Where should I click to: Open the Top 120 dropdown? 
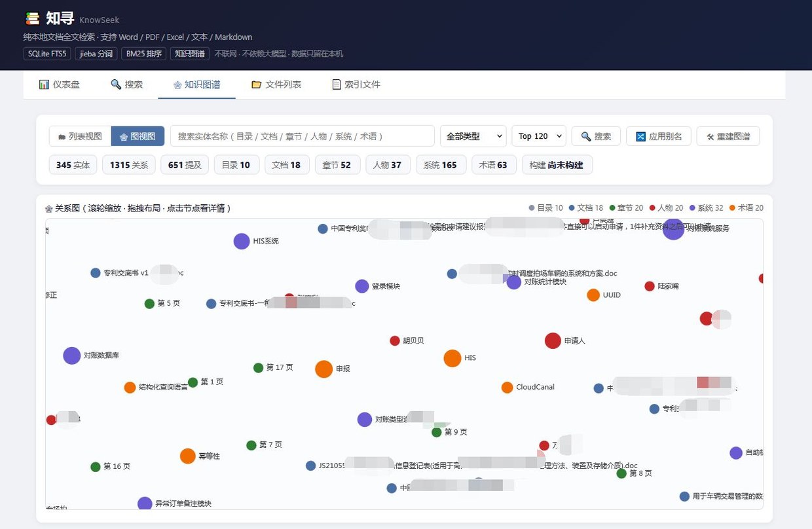click(x=539, y=136)
